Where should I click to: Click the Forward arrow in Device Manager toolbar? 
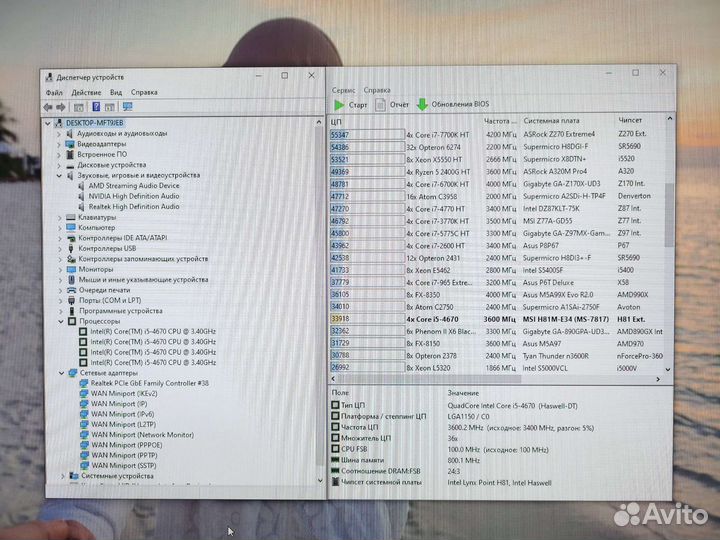tap(61, 107)
